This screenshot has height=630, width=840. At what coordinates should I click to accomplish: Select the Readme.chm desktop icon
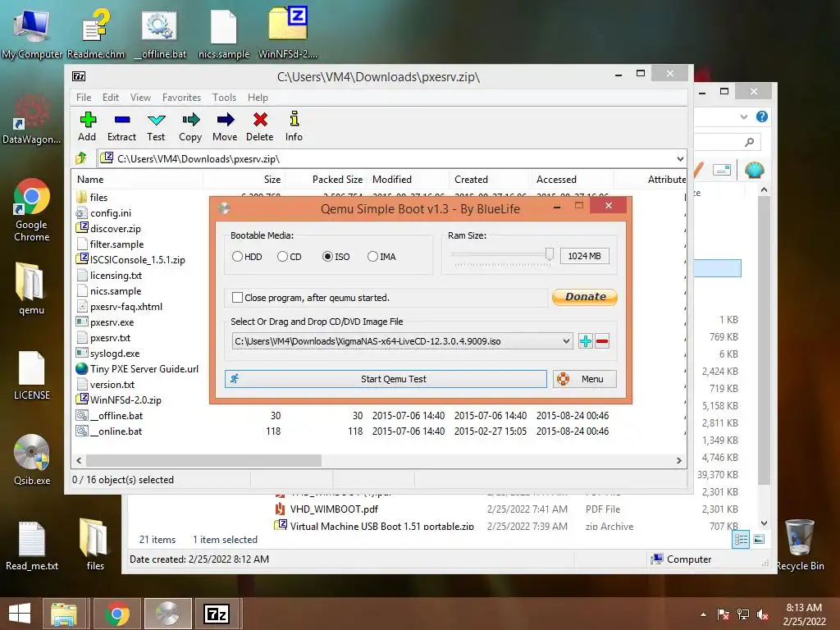coord(96,32)
